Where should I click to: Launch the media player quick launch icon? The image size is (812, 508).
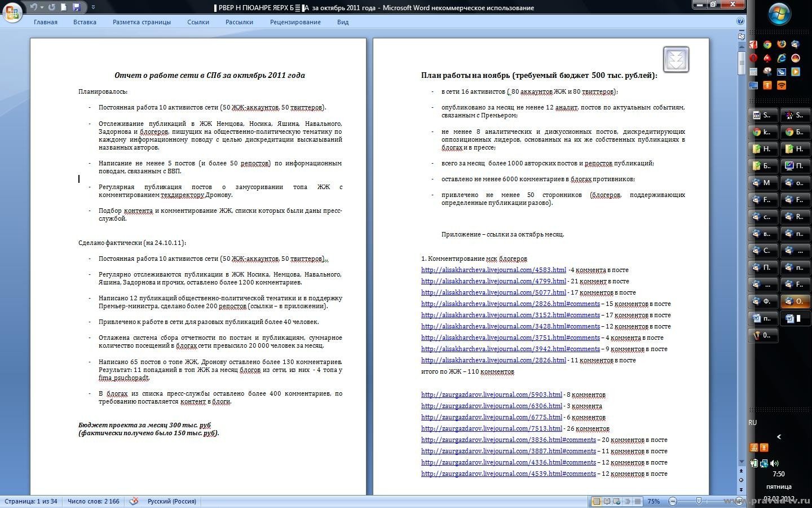[x=795, y=72]
